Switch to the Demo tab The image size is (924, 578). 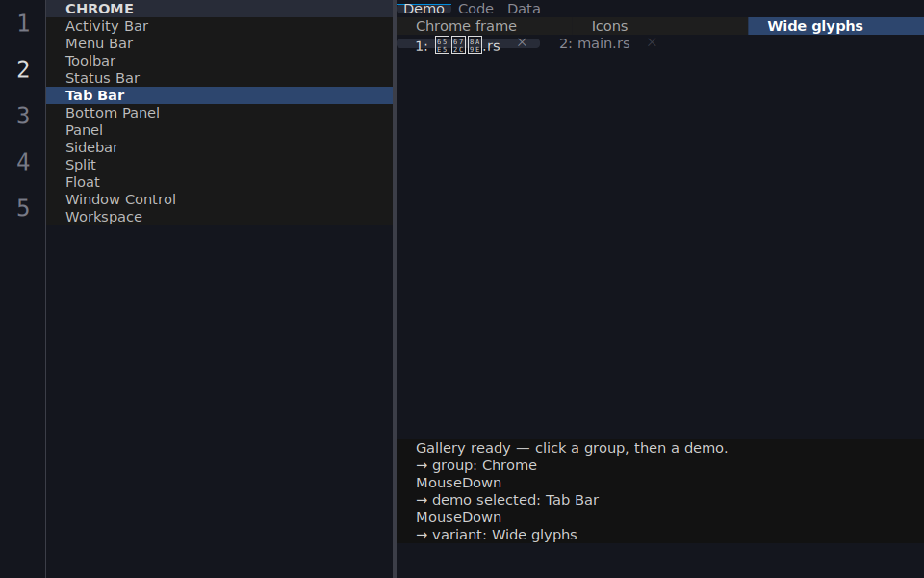point(423,9)
